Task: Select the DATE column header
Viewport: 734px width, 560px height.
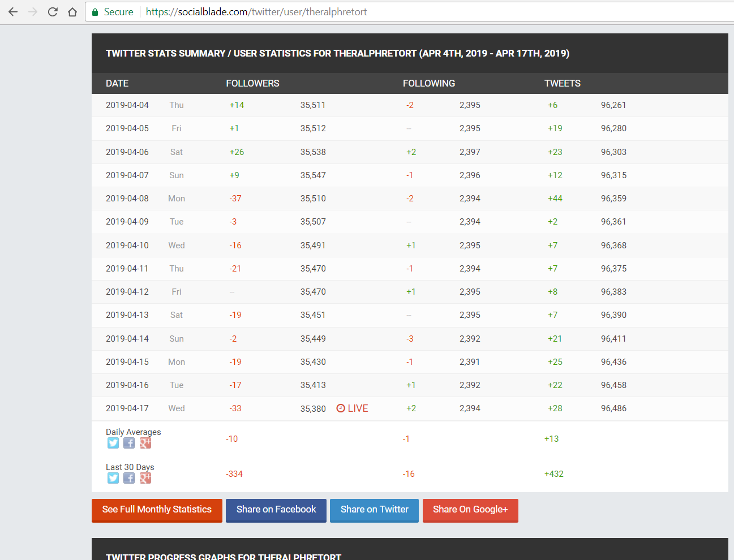Action: [117, 83]
